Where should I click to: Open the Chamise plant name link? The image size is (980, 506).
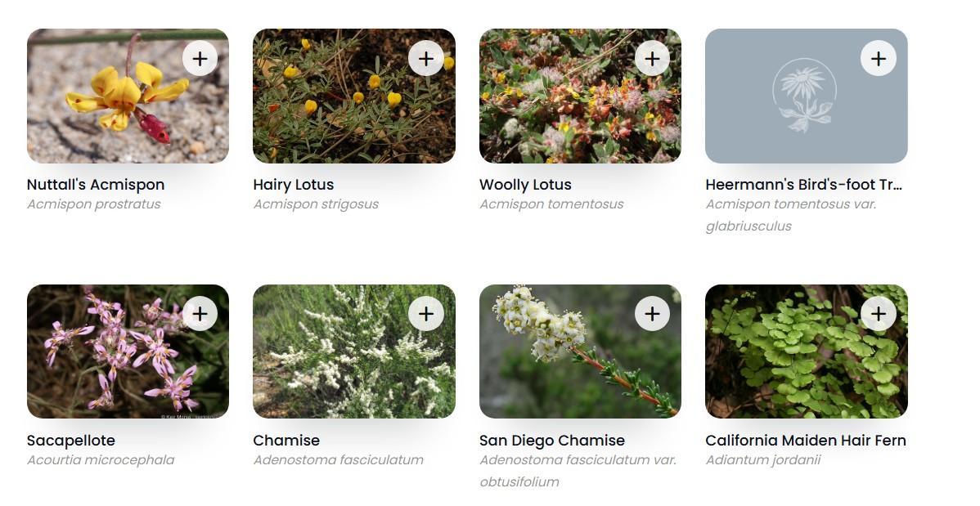[x=286, y=441]
